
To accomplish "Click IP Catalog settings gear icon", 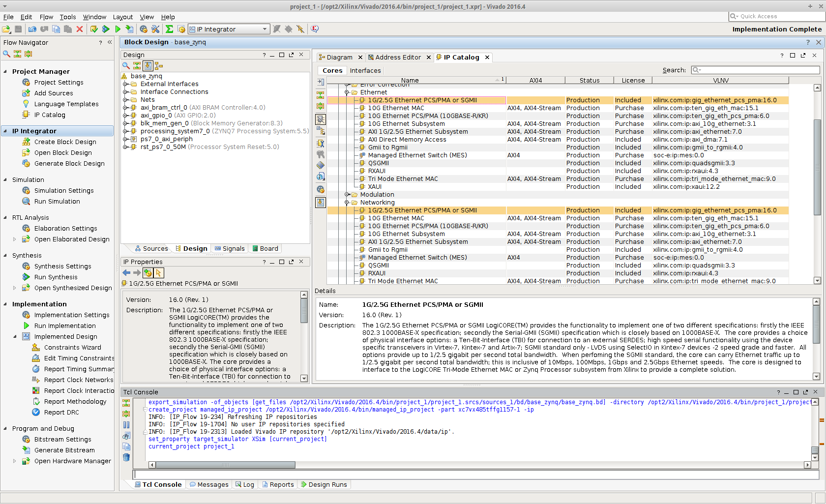I will 321,189.
